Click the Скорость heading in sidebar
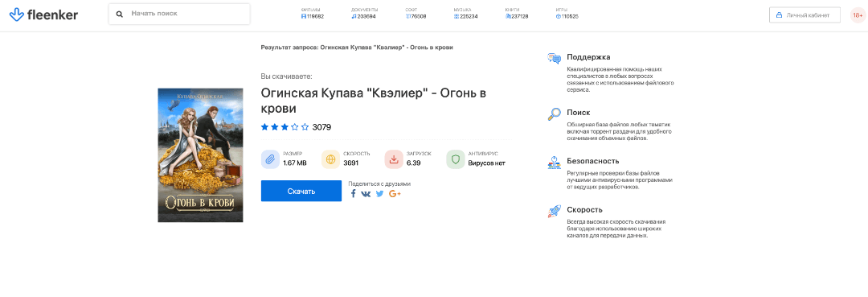Image resolution: width=868 pixels, height=297 pixels. pyautogui.click(x=584, y=209)
